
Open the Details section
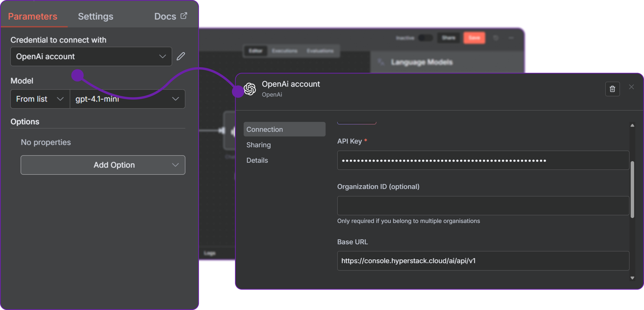[x=257, y=160]
